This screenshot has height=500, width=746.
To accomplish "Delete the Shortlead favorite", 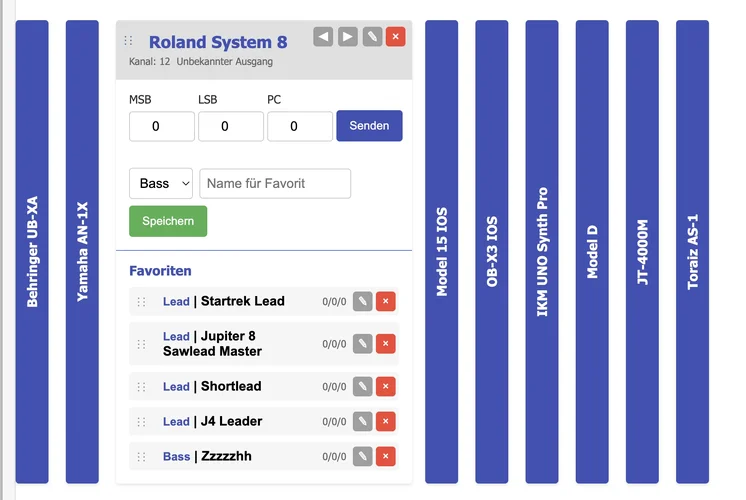I will [x=386, y=387].
